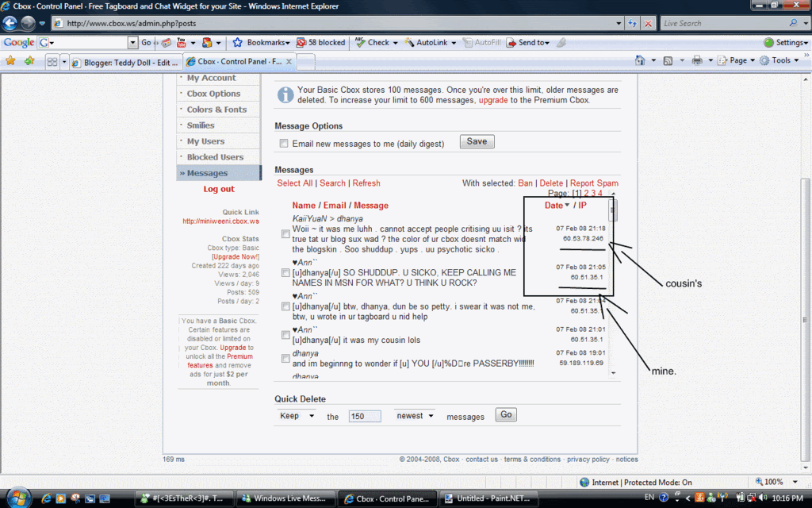Stop loading with the red X icon
Screen dimensions: 812x508
648,23
